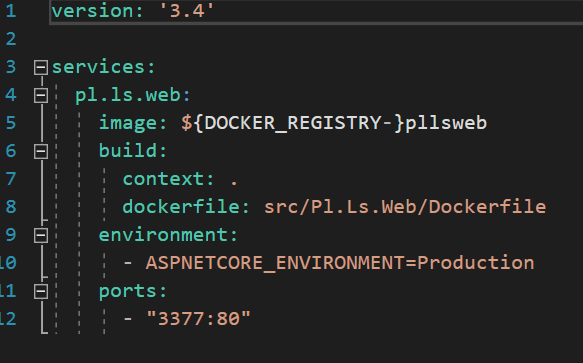The height and width of the screenshot is (363, 583).
Task: Click the image: key
Action: tap(133, 123)
